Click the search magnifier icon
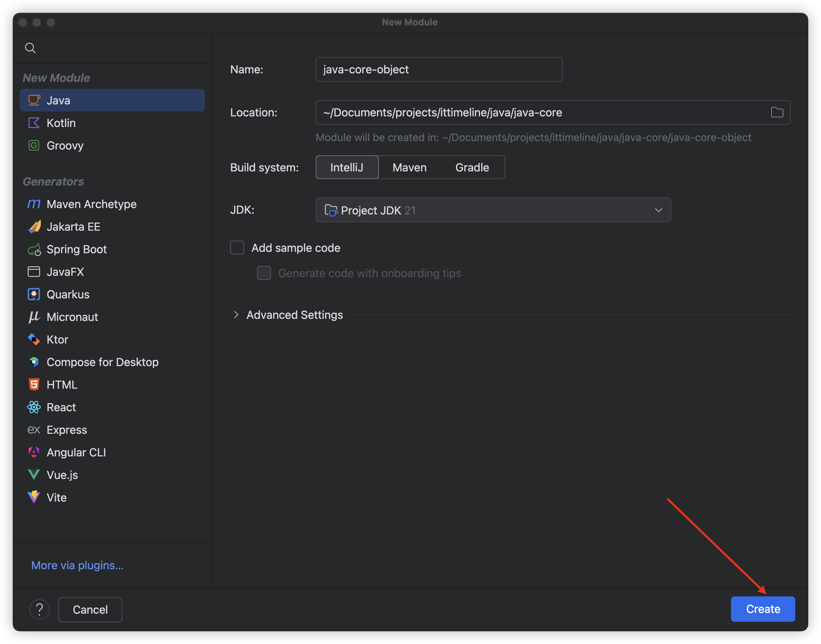 click(x=30, y=48)
